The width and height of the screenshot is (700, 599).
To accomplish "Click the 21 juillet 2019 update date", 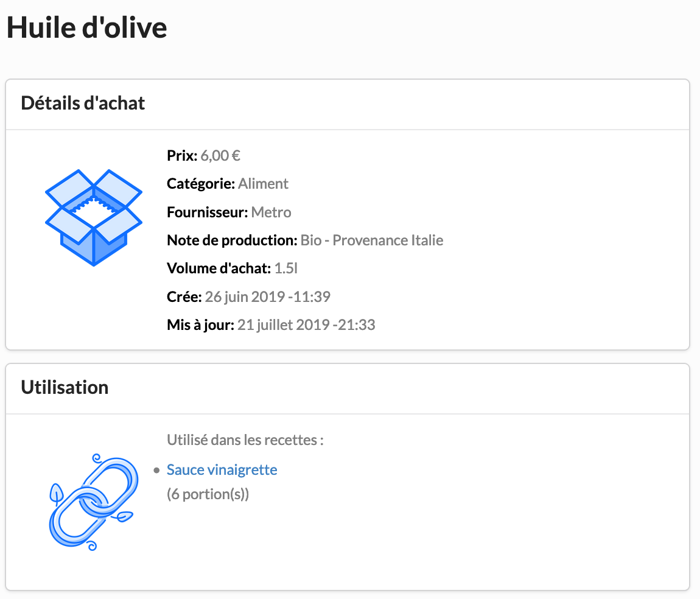I will [x=306, y=325].
